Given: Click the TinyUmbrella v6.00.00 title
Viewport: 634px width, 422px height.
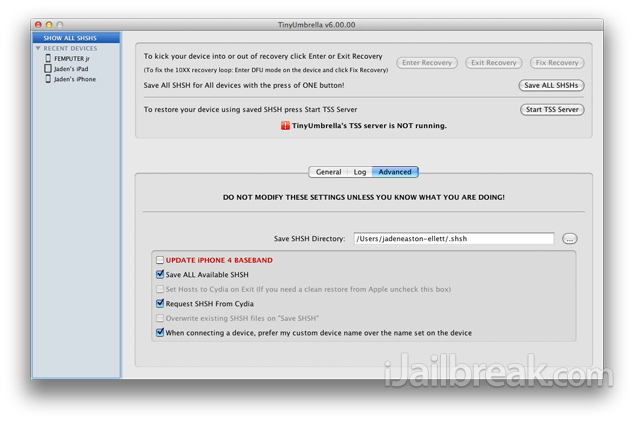Looking at the screenshot, I should pos(317,25).
